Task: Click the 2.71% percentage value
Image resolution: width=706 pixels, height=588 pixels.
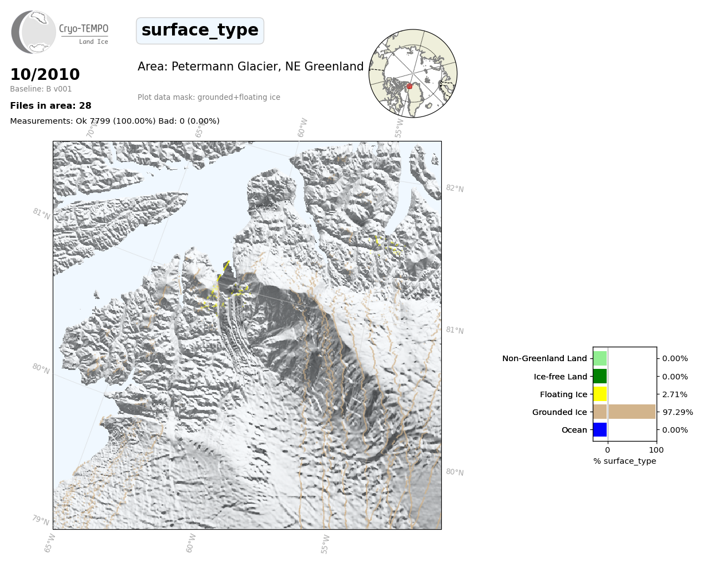Action: 674,394
